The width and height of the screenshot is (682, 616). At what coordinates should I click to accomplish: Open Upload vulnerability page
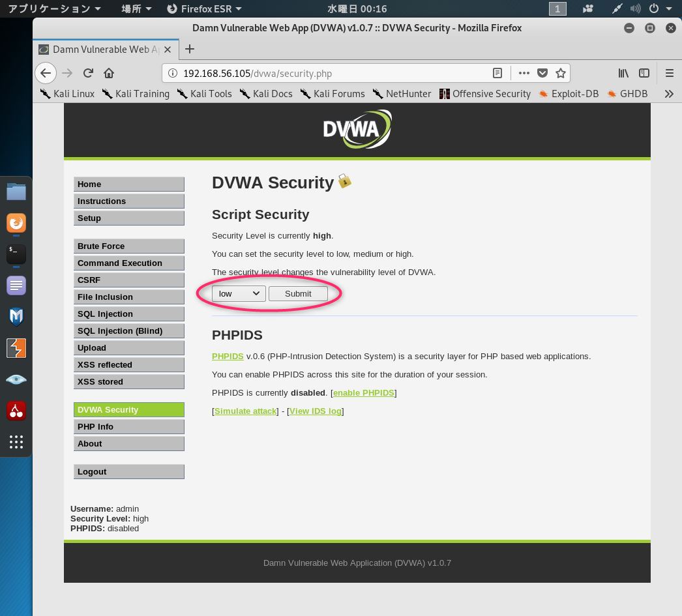tap(128, 347)
